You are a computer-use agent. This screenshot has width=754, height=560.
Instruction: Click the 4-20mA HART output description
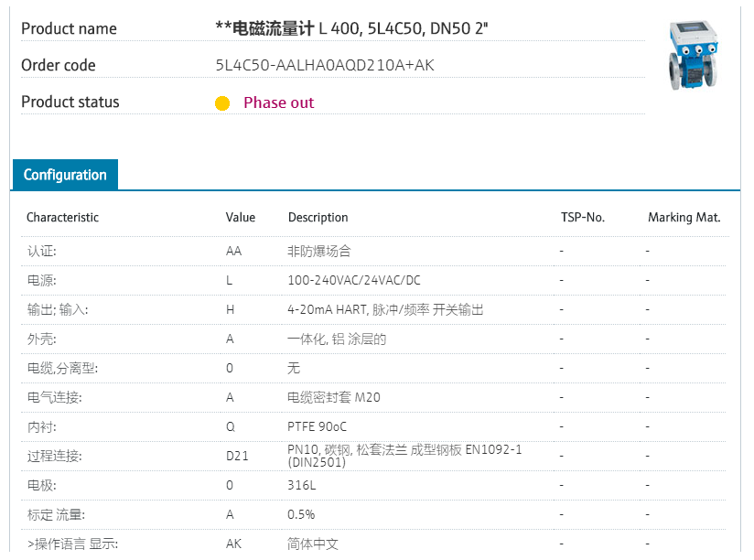tap(385, 309)
